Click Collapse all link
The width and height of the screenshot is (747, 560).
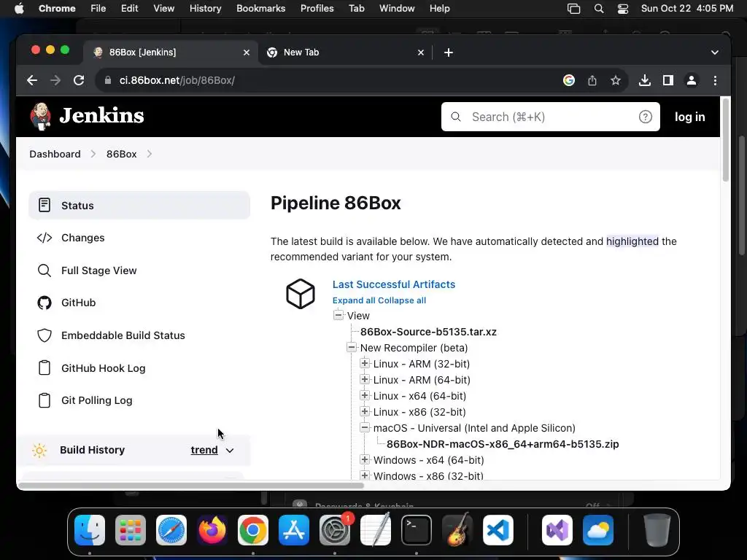pos(402,300)
